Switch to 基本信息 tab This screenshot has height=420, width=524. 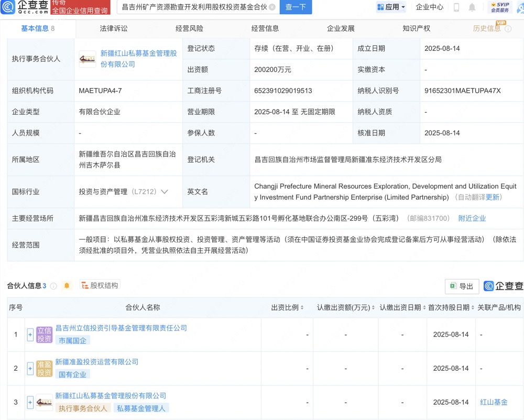38,29
